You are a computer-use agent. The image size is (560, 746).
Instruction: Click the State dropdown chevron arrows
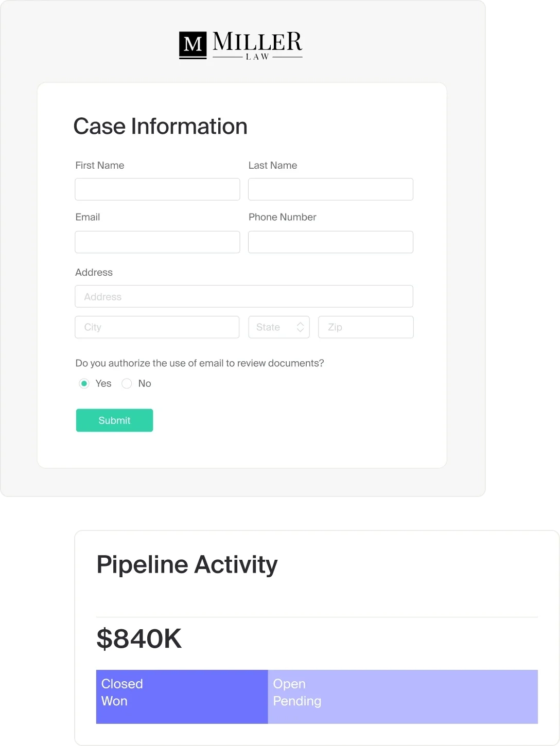coord(300,327)
